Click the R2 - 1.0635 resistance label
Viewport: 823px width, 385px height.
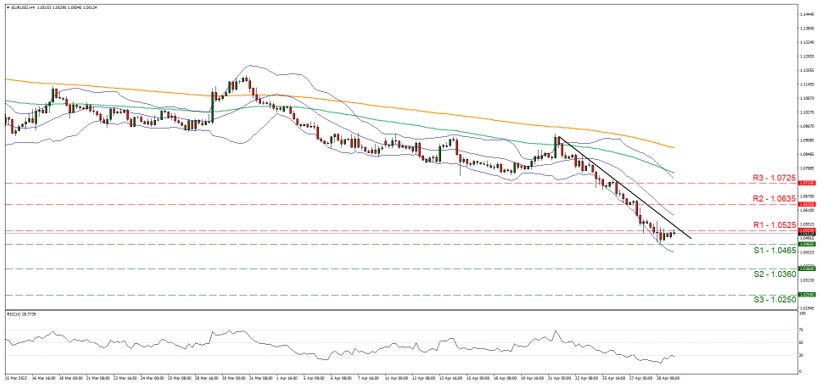click(774, 199)
